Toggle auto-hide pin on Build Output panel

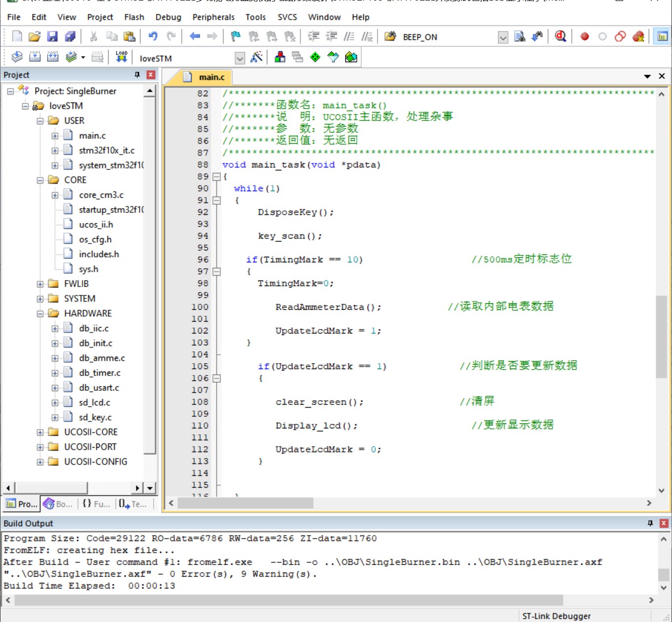pyautogui.click(x=650, y=523)
